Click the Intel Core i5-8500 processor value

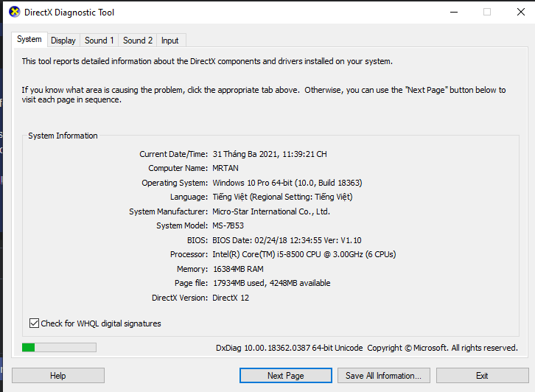tap(304, 254)
